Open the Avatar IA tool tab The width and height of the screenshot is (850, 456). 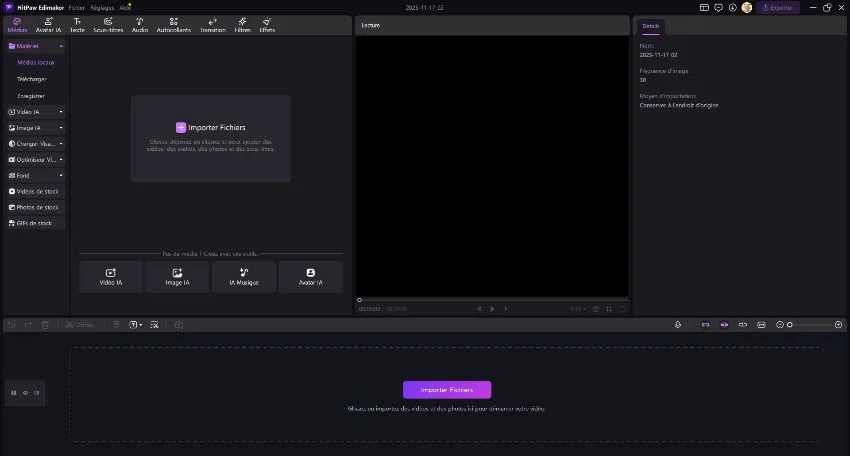pos(49,25)
